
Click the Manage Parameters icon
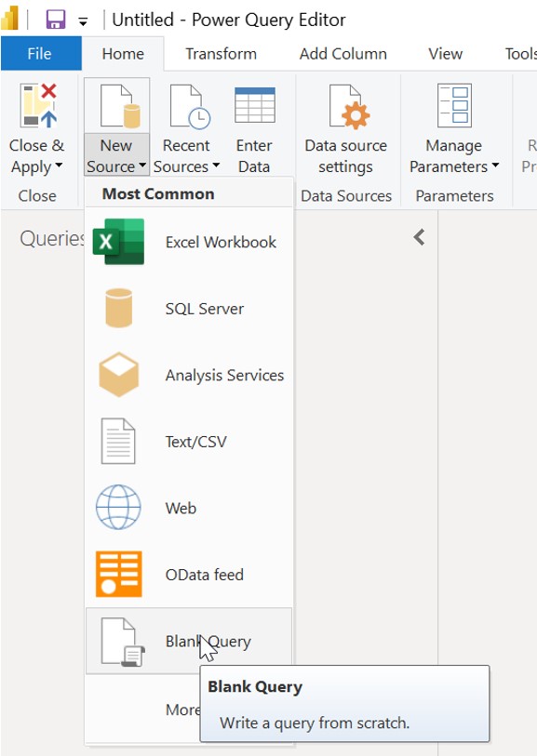[454, 105]
